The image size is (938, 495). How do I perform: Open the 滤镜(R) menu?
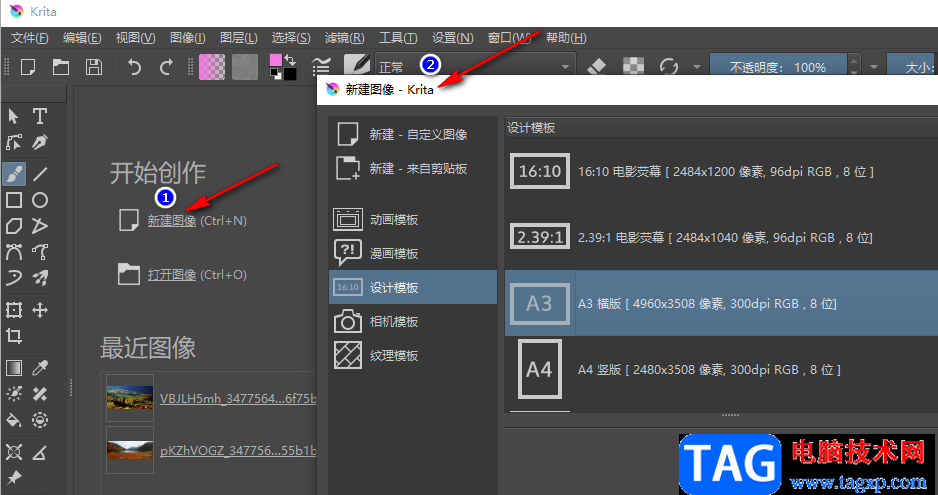click(x=344, y=38)
